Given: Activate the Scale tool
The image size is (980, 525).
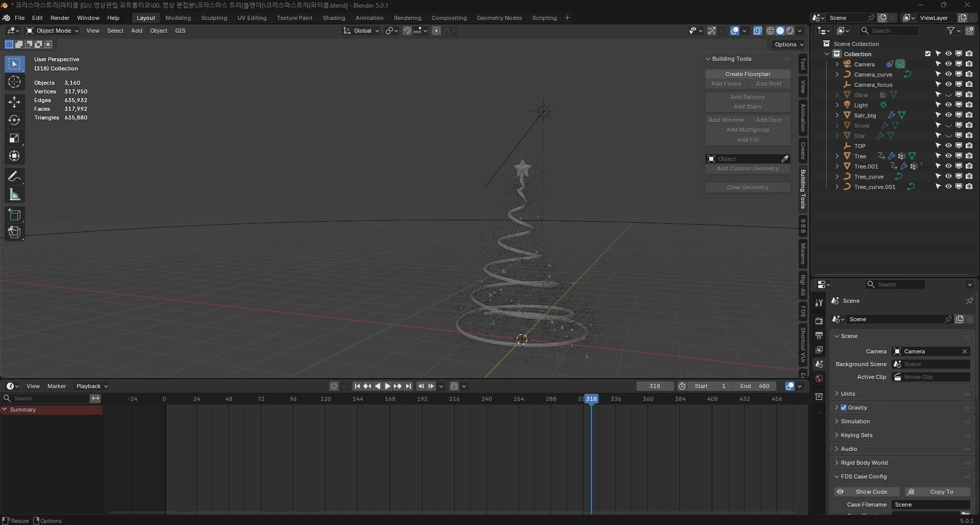Looking at the screenshot, I should click(x=14, y=138).
